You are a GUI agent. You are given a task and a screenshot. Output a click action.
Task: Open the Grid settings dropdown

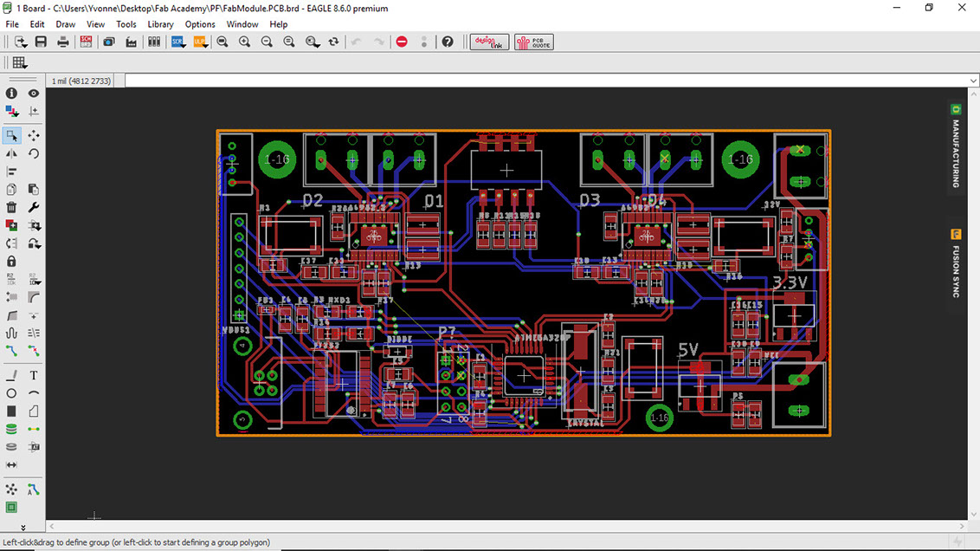click(x=19, y=62)
